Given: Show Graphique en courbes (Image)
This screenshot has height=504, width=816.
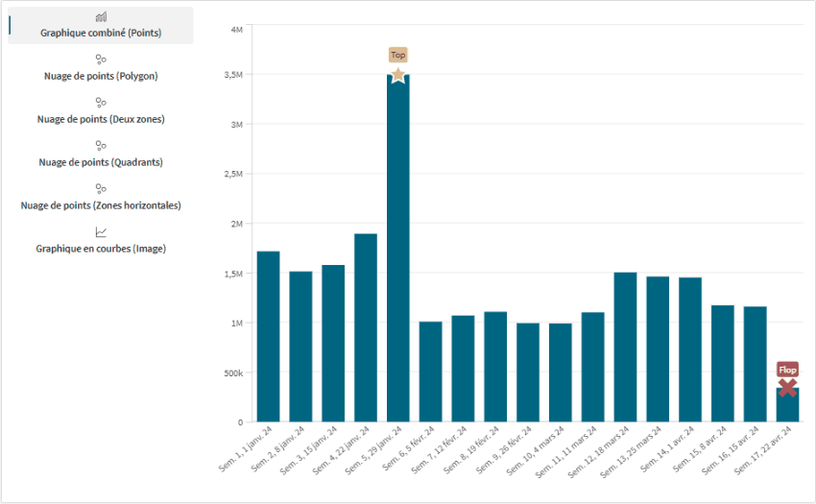Looking at the screenshot, I should point(101,249).
